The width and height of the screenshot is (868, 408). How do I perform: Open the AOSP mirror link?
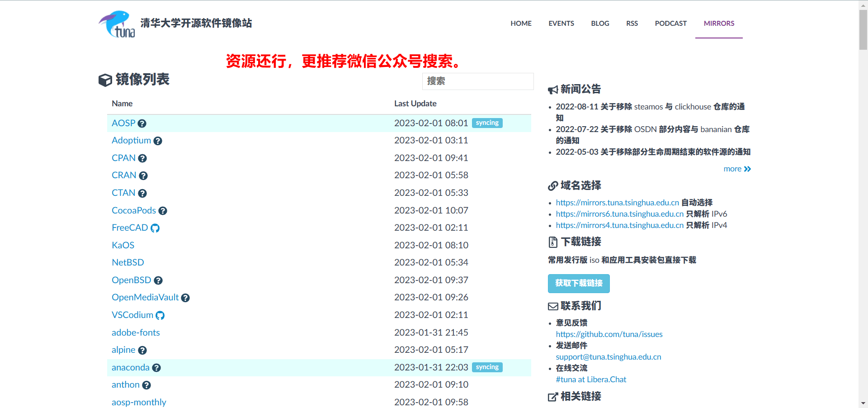pos(123,123)
